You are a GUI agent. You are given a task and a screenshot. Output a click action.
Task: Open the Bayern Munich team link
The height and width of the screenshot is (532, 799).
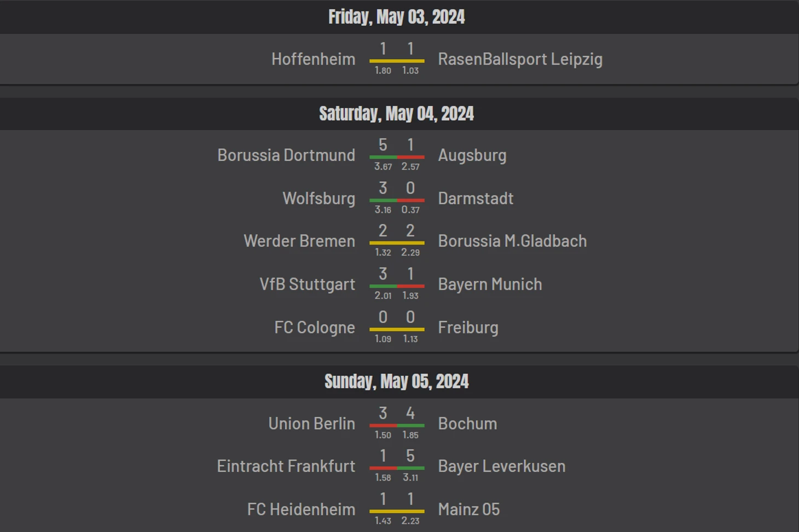tap(490, 285)
